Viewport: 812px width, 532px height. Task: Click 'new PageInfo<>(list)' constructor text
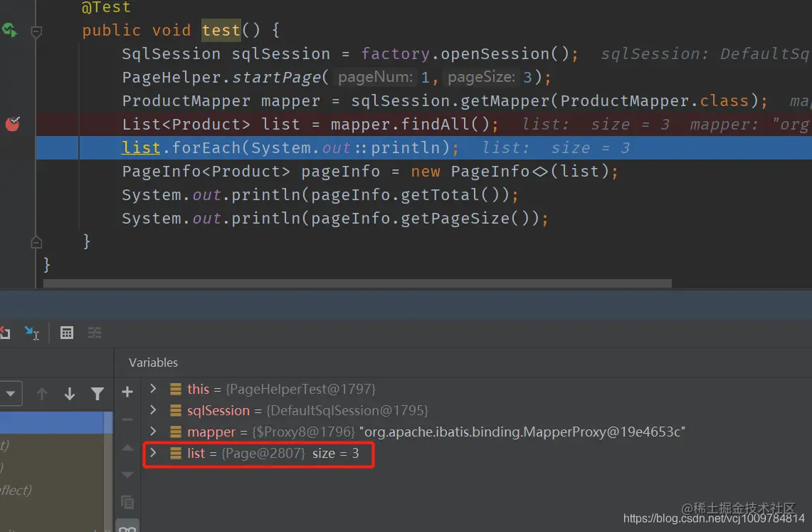[x=510, y=171]
